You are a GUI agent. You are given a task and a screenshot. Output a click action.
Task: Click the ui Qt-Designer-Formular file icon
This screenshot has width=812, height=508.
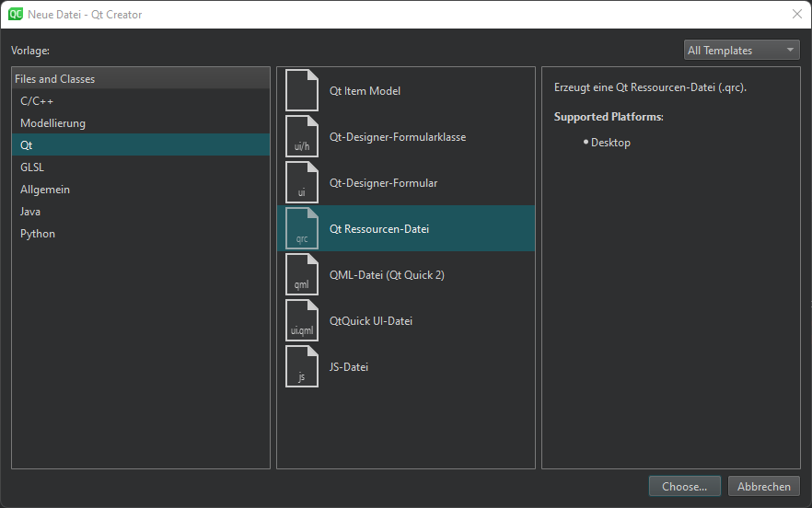click(x=302, y=183)
